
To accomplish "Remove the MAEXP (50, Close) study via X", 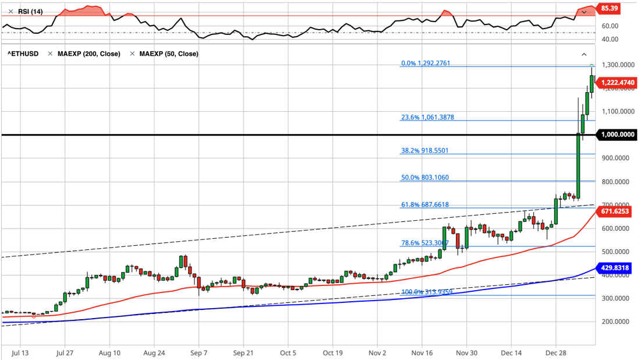I will coord(132,54).
